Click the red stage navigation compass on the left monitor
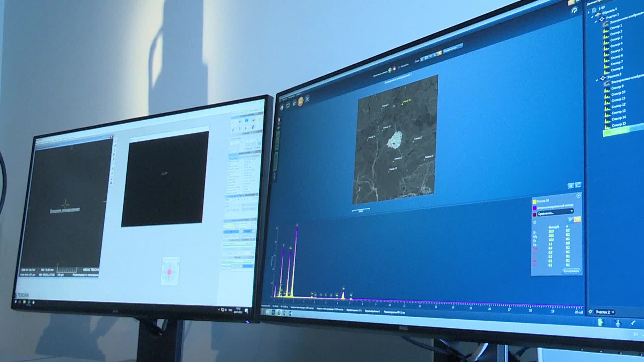644x362 pixels. click(x=170, y=271)
